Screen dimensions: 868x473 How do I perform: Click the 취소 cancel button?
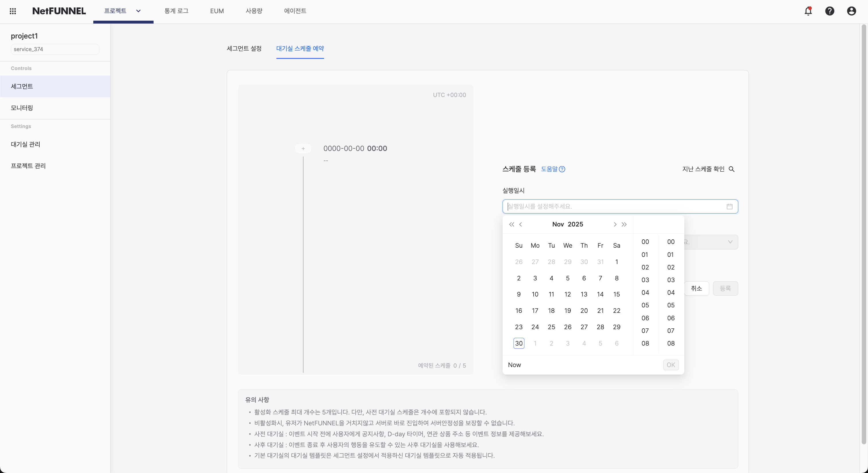(697, 288)
